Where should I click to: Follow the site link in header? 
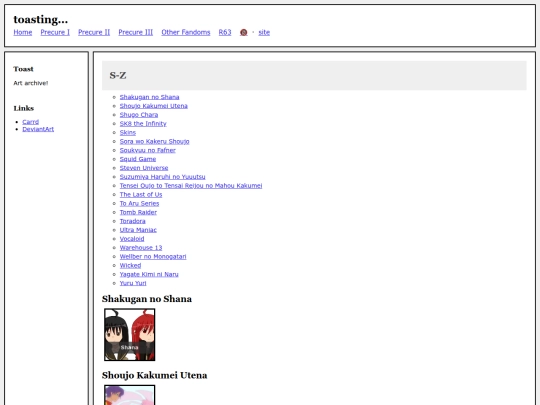click(x=264, y=32)
